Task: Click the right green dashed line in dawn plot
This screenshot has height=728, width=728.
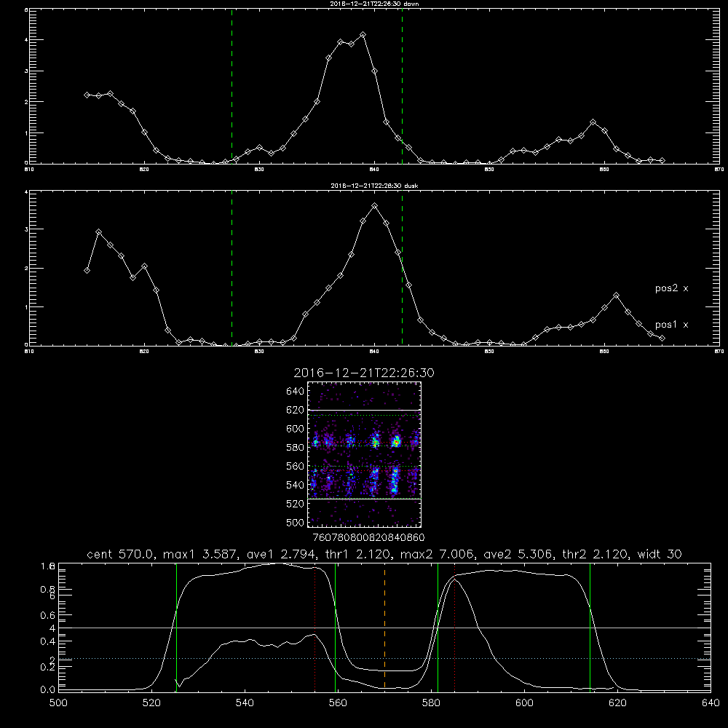Action: [402, 86]
